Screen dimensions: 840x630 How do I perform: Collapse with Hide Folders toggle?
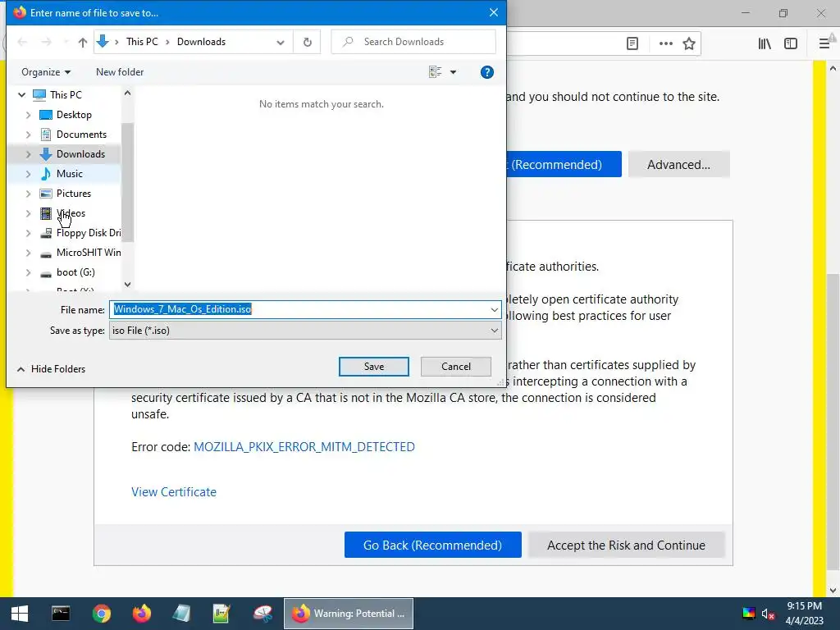point(52,369)
